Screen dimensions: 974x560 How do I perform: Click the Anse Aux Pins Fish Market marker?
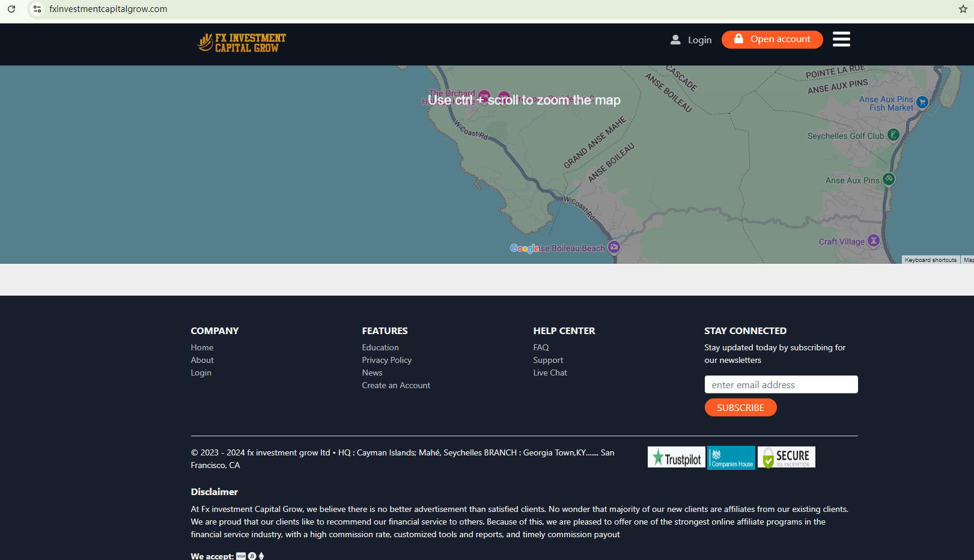click(922, 102)
